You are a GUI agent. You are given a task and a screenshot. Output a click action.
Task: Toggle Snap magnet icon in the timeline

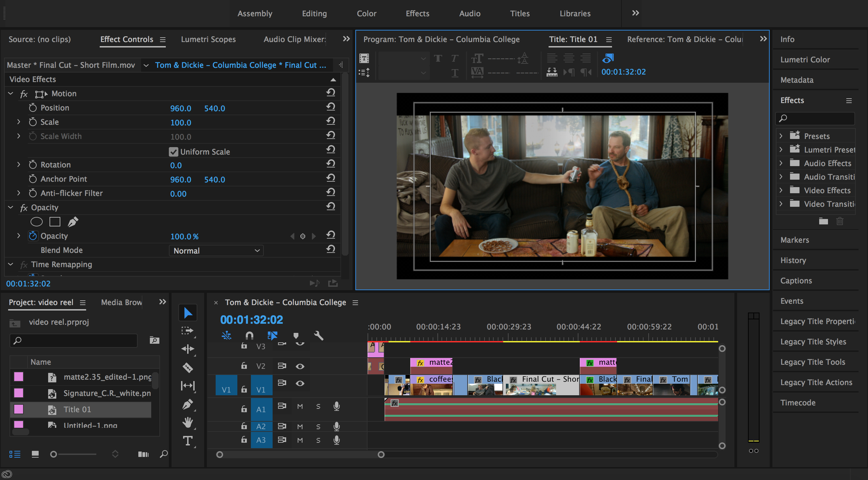[249, 336]
